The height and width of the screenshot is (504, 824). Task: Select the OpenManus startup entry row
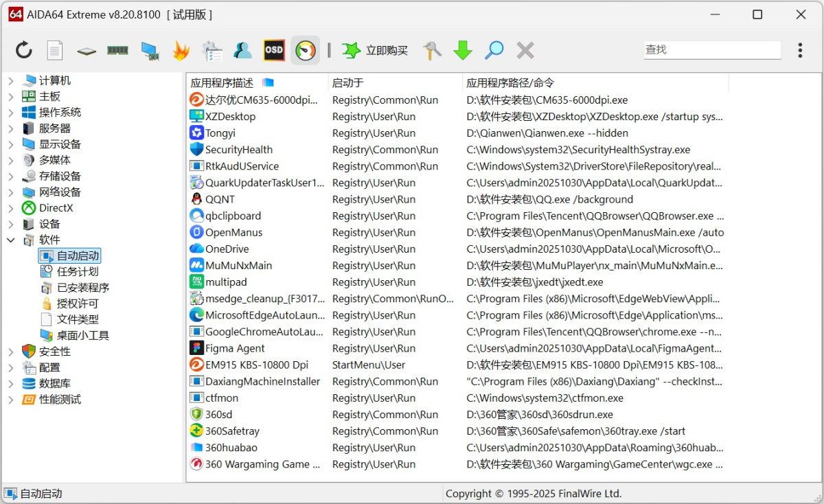click(x=233, y=233)
